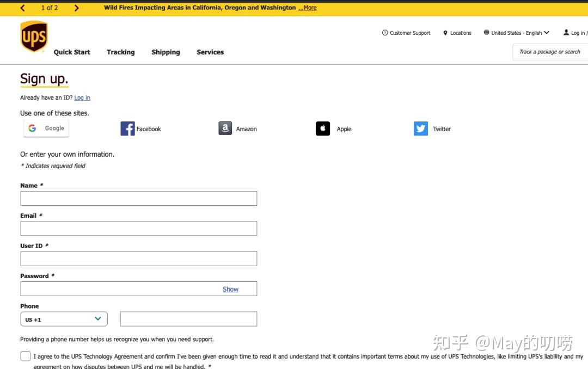This screenshot has height=369, width=588.
Task: Open Customer Support
Action: click(x=406, y=33)
